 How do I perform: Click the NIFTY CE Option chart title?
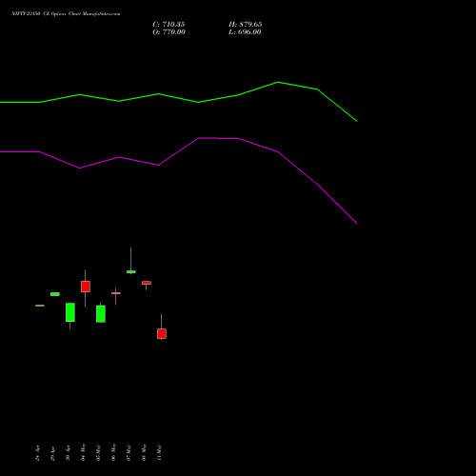coord(66,14)
